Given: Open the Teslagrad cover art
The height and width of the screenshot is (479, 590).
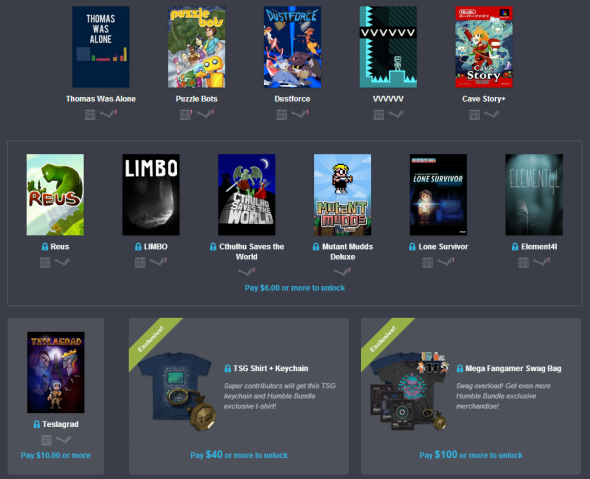Looking at the screenshot, I should [56, 373].
